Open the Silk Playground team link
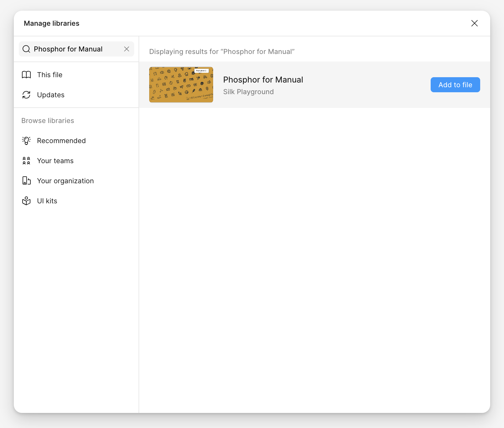Viewport: 504px width, 428px height. 248,92
